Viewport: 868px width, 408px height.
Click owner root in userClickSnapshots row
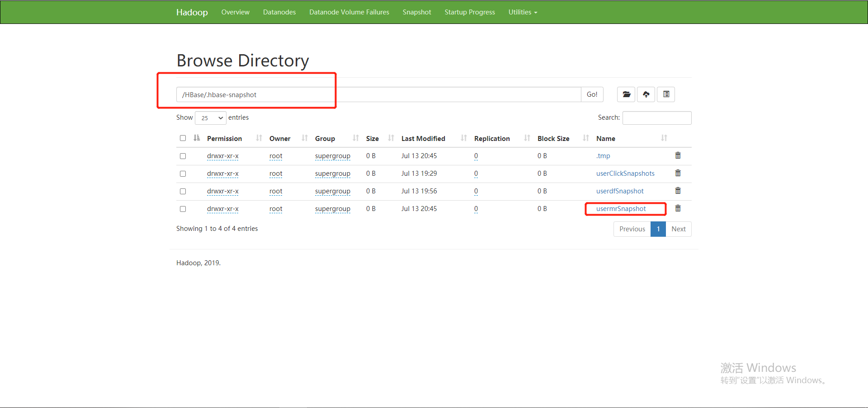[x=276, y=174]
